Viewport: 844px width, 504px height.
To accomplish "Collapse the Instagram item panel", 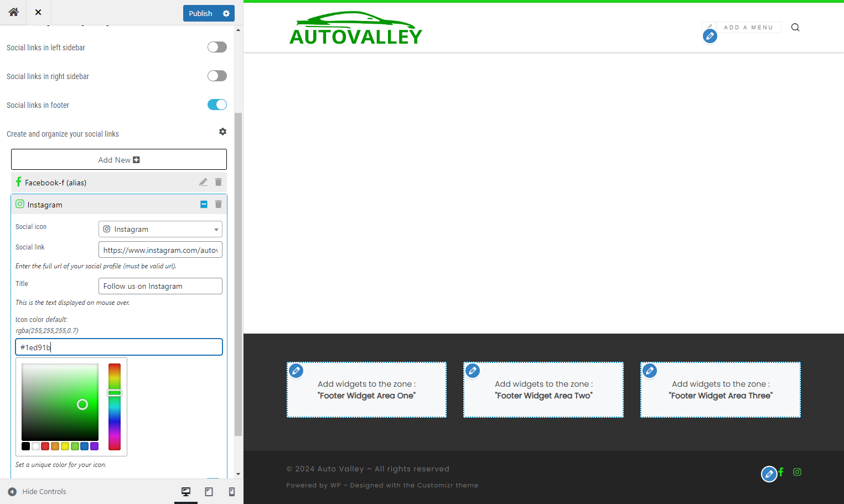I will 204,204.
